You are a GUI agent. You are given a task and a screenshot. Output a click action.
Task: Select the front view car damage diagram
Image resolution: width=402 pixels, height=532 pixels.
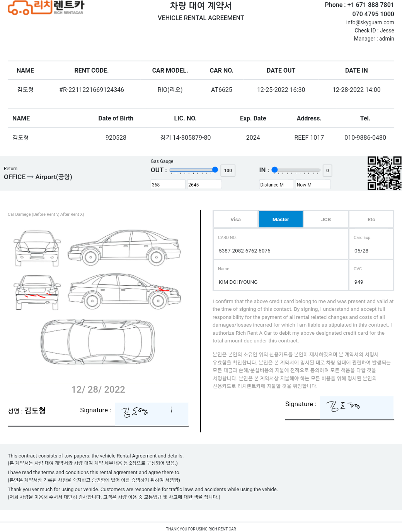pos(37,248)
